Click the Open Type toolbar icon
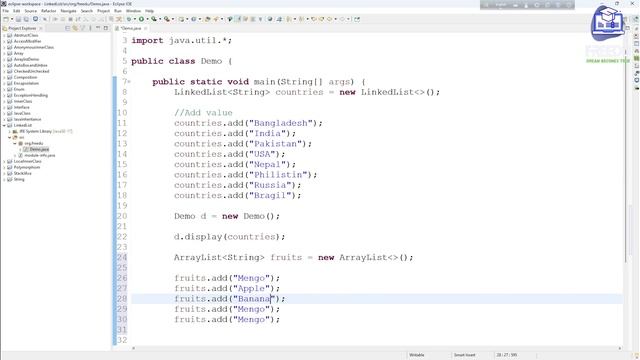The width and height of the screenshot is (640, 360). (x=207, y=19)
